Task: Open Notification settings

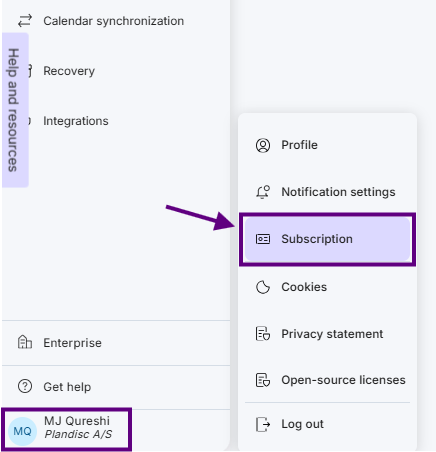Action: tap(327, 192)
